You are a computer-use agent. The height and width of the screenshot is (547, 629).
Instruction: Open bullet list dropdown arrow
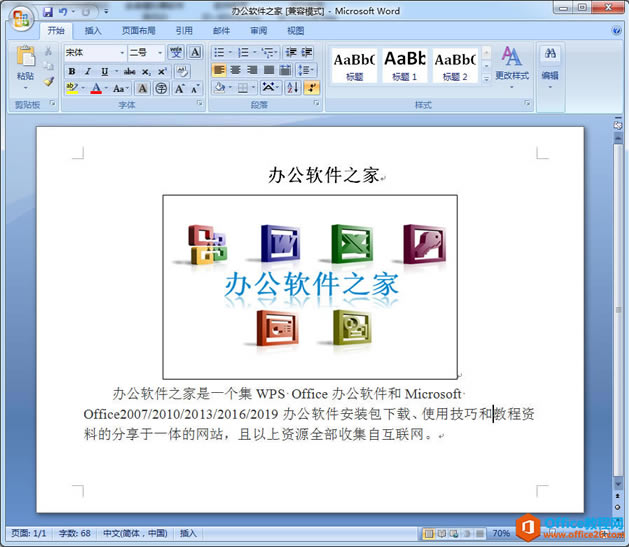click(230, 53)
